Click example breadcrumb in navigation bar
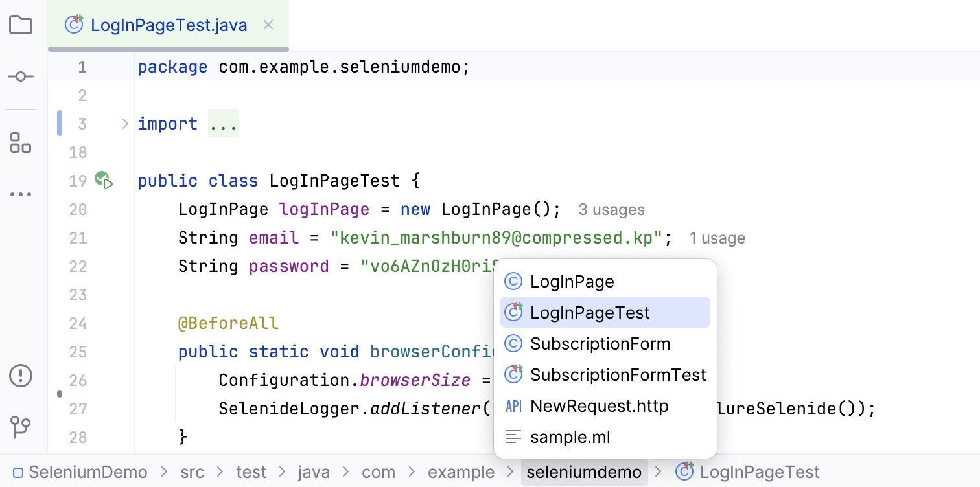This screenshot has height=487, width=980. pyautogui.click(x=461, y=472)
